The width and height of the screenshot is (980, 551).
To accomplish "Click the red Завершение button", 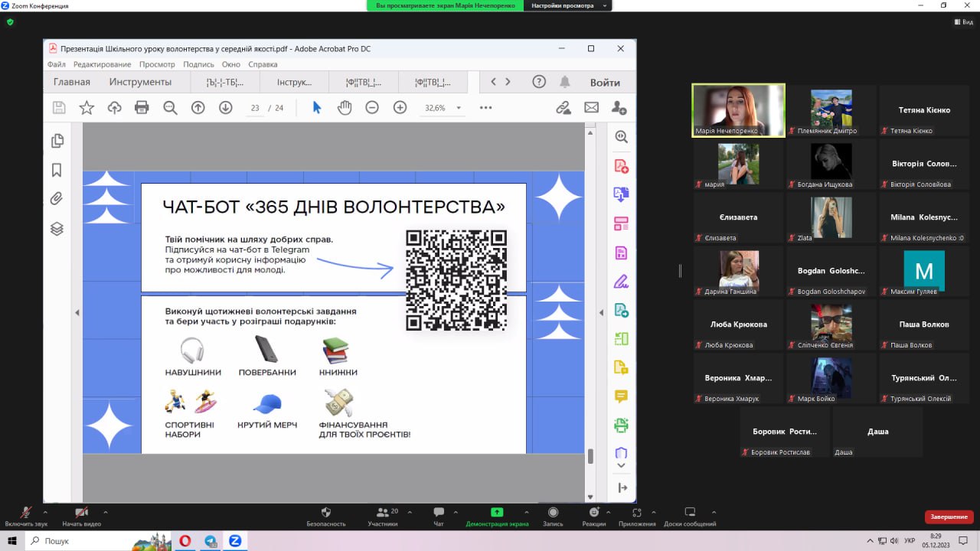I will tap(949, 517).
